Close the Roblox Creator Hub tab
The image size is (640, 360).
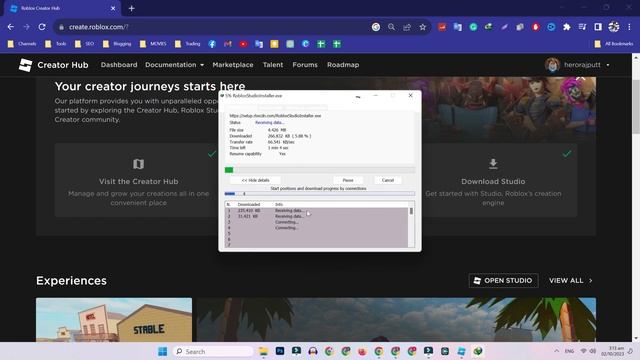coord(113,8)
